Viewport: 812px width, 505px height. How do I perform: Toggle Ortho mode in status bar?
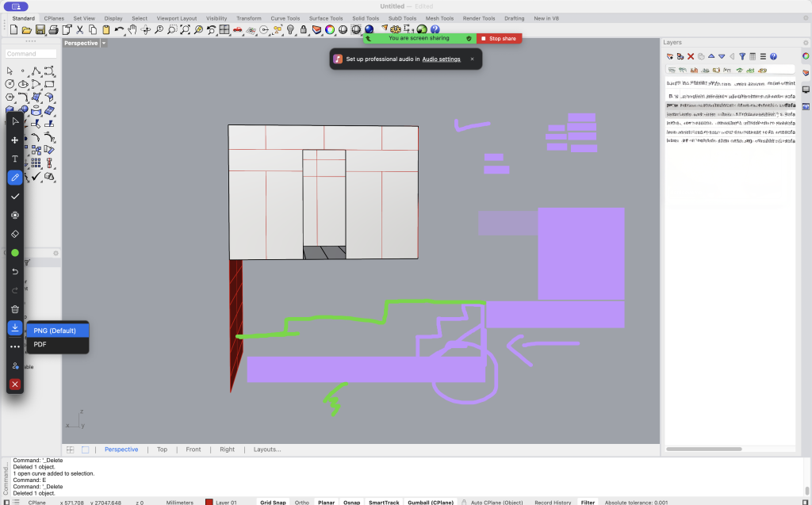click(302, 502)
